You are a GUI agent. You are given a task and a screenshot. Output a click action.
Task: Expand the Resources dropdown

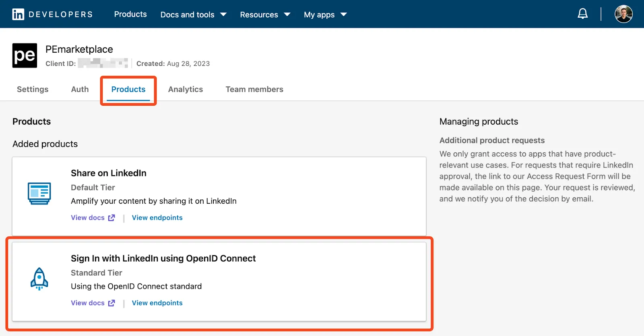pyautogui.click(x=265, y=14)
